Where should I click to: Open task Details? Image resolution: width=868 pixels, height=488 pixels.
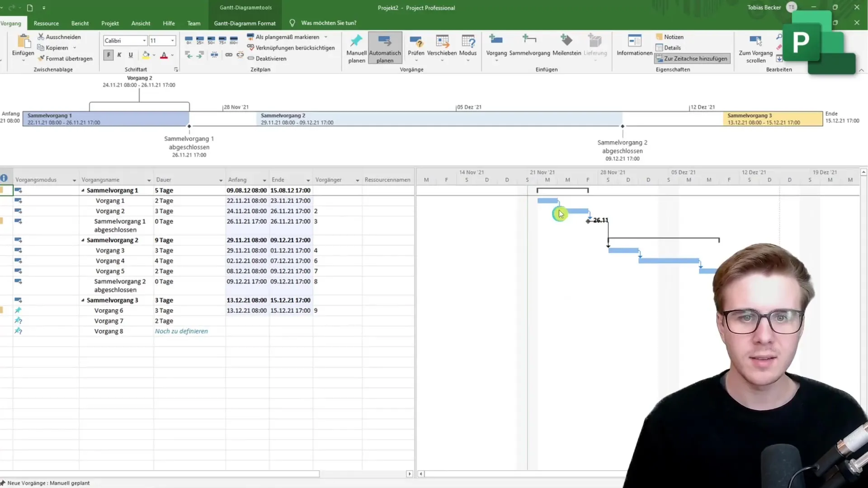[668, 47]
